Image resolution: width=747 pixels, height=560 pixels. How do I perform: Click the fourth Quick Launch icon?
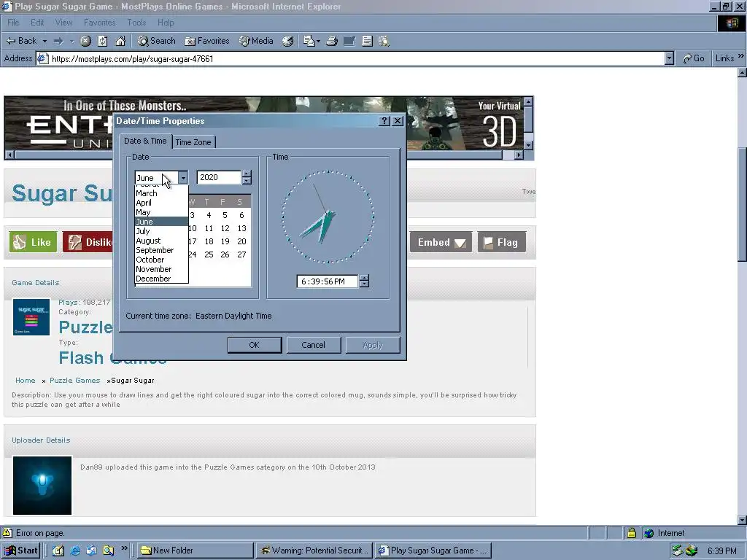(108, 551)
